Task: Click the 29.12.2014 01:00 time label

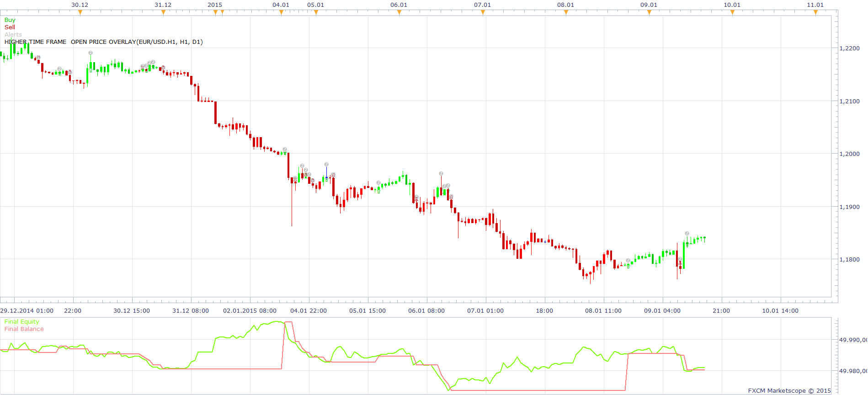Action: click(27, 311)
